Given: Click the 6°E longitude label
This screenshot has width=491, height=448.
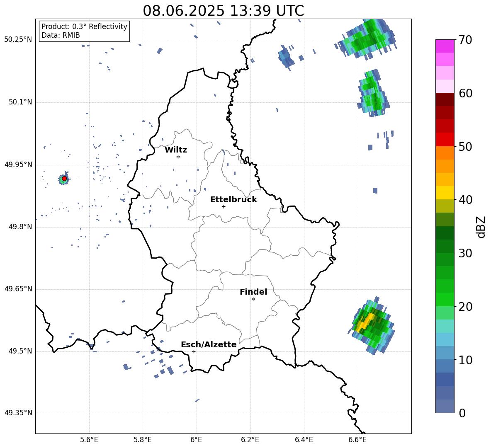Looking at the screenshot, I should tap(196, 440).
